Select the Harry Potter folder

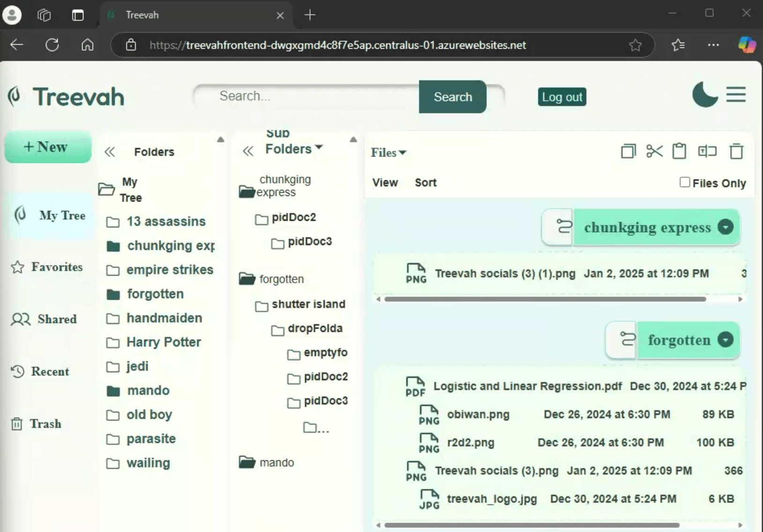click(x=153, y=342)
